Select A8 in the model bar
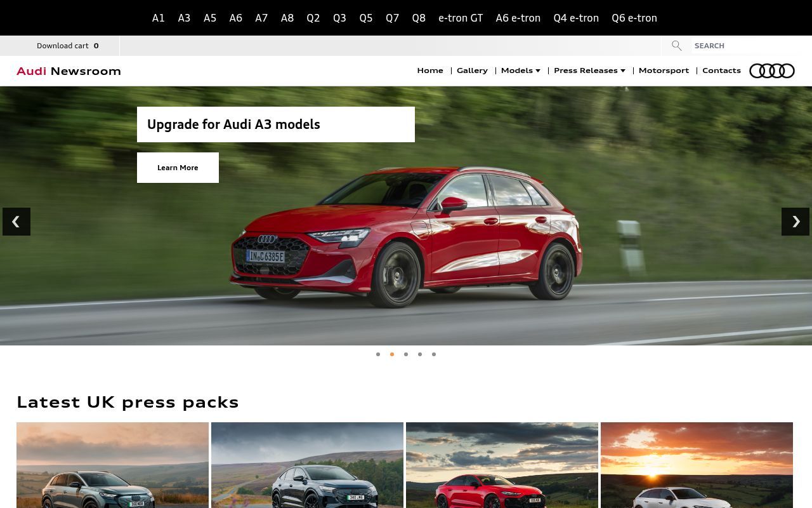The image size is (812, 508). (x=287, y=18)
